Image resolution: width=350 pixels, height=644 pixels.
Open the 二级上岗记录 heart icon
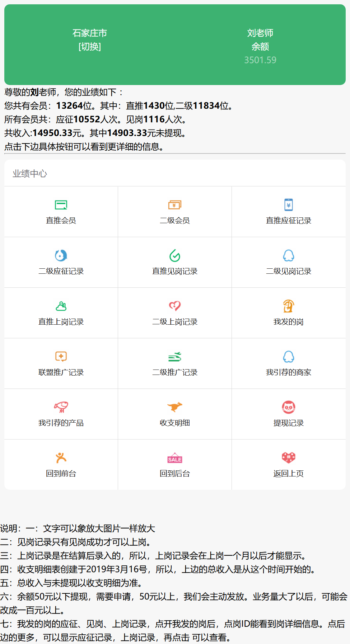[175, 306]
